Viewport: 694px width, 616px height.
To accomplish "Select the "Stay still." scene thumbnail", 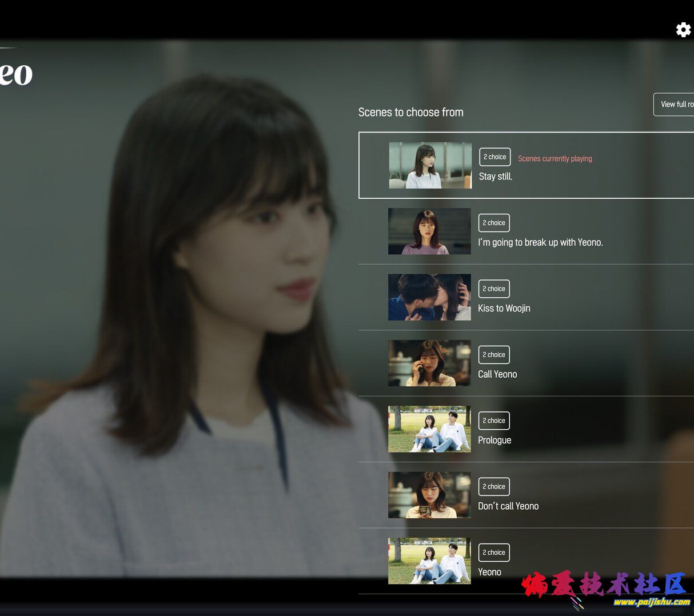I will [430, 165].
